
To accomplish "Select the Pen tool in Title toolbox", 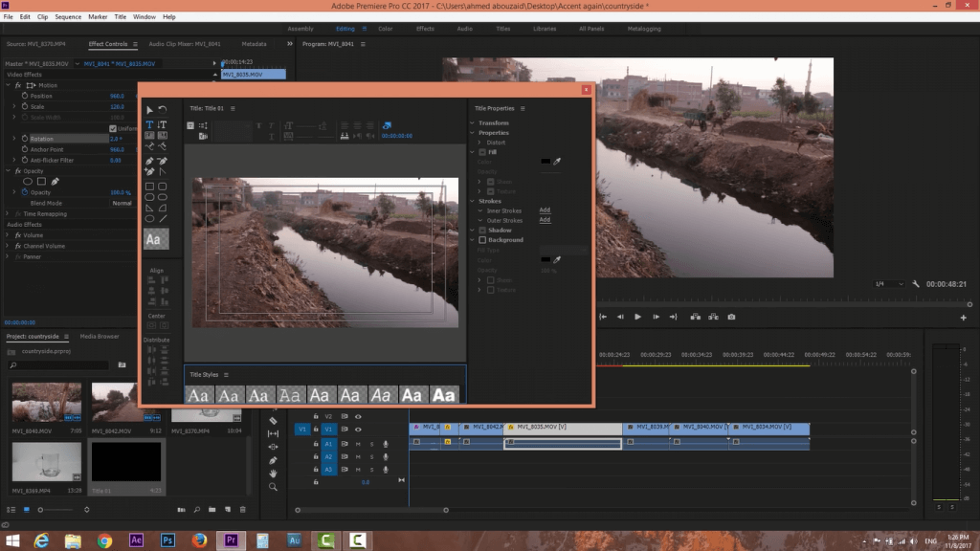I will click(x=150, y=161).
